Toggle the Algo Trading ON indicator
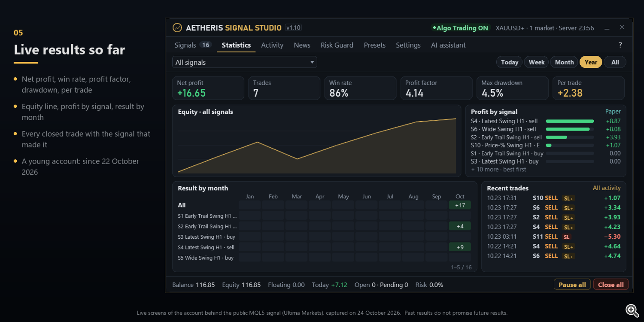The image size is (644, 322). pos(460,28)
